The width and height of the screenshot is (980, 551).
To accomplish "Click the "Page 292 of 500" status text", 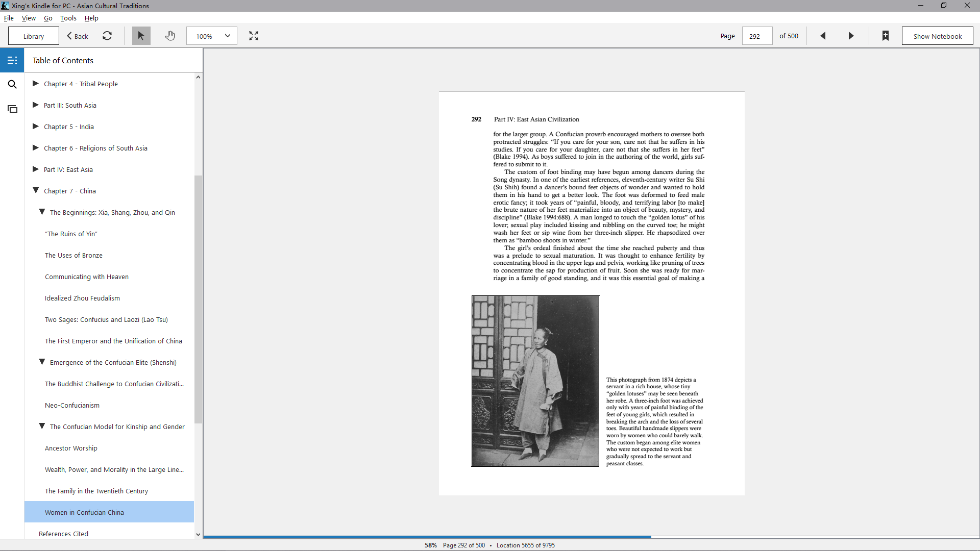I will tap(464, 545).
